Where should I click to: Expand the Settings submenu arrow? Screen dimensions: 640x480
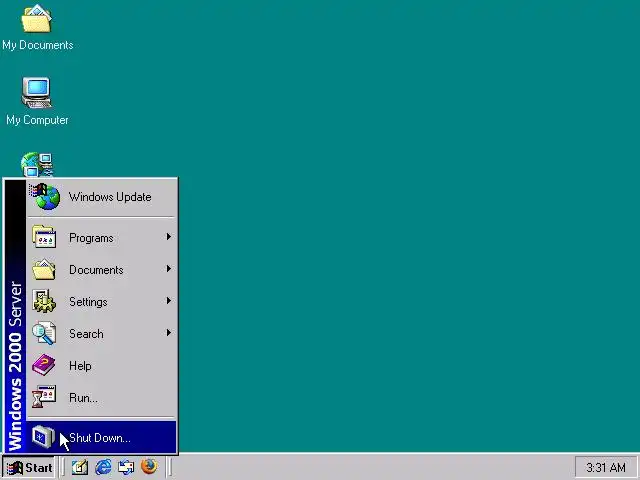(x=169, y=301)
